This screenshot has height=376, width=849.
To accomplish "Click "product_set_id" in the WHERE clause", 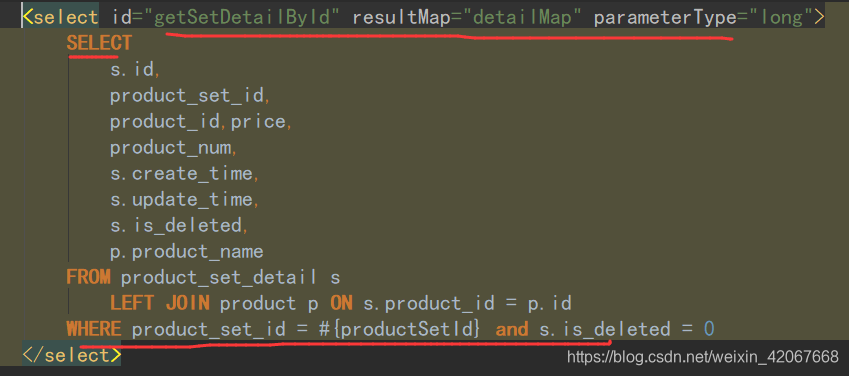I will pos(208,329).
